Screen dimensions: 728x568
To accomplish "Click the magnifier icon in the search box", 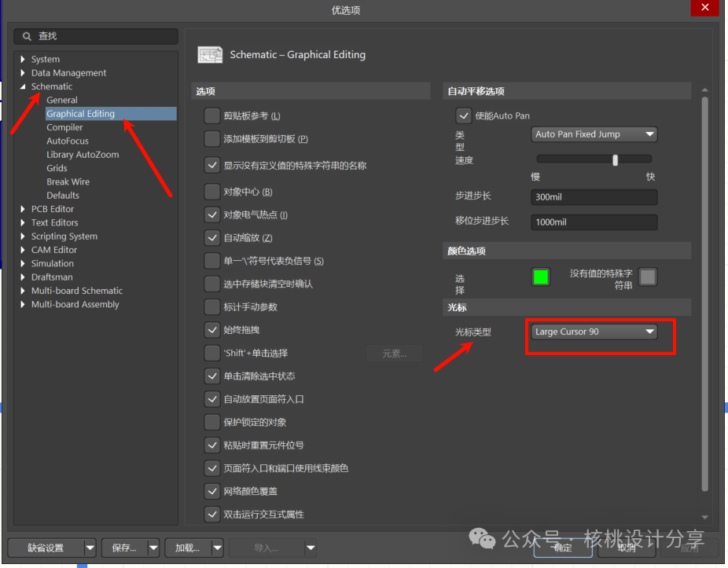I will (28, 36).
